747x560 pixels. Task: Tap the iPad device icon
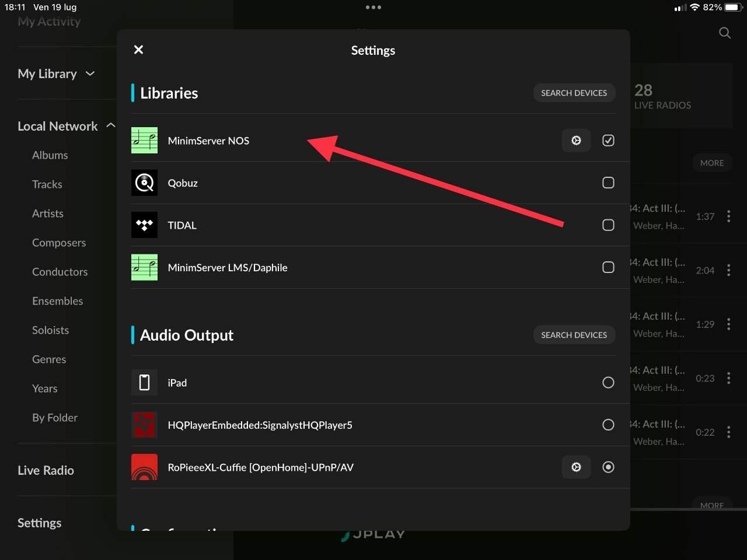[144, 383]
